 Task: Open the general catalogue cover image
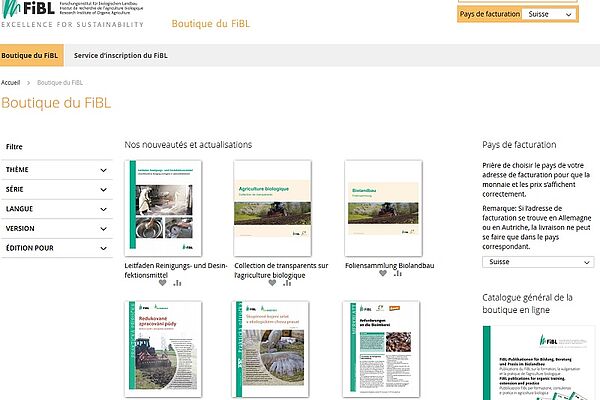tap(539, 363)
